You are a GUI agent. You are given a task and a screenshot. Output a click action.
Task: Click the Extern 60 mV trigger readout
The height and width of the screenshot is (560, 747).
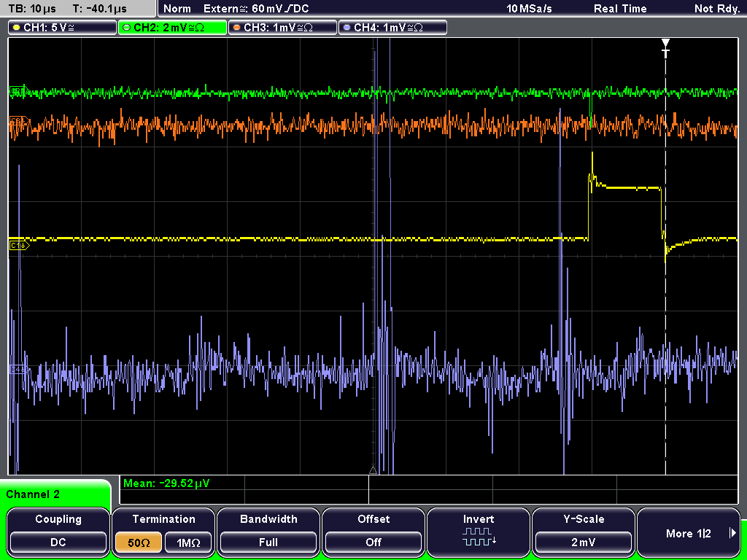point(256,9)
